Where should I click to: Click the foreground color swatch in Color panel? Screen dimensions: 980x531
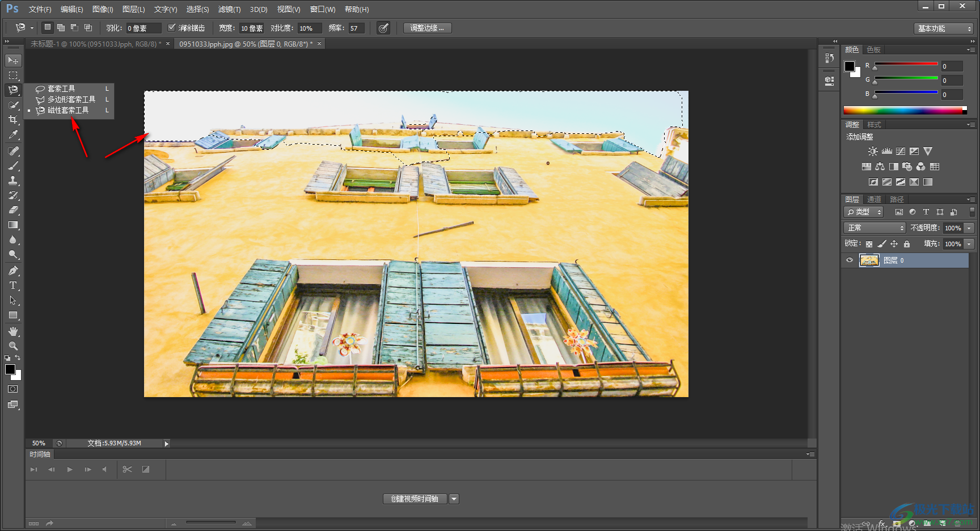850,66
